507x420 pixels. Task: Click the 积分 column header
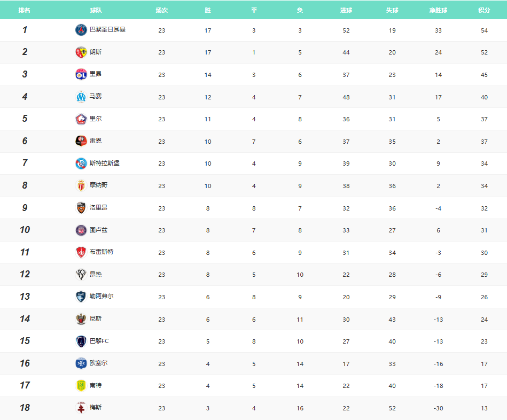tap(484, 10)
